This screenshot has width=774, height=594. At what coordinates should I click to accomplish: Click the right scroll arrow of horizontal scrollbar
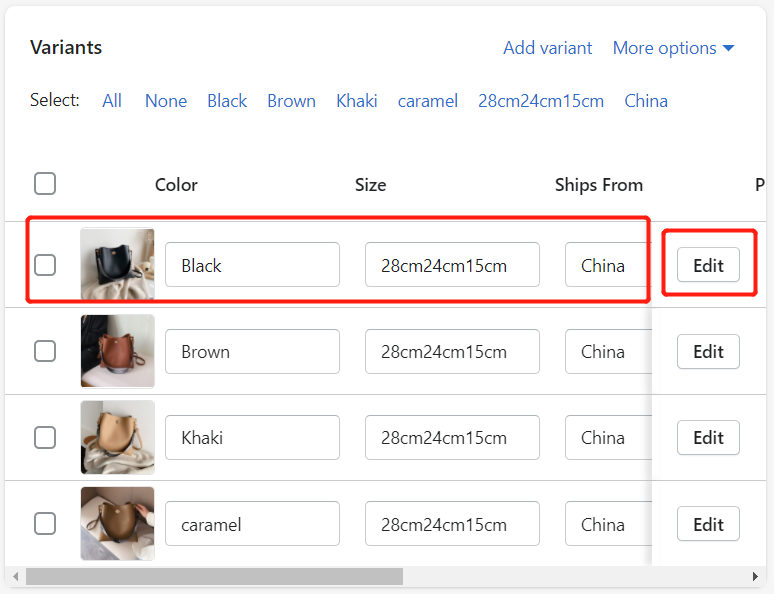pyautogui.click(x=755, y=576)
